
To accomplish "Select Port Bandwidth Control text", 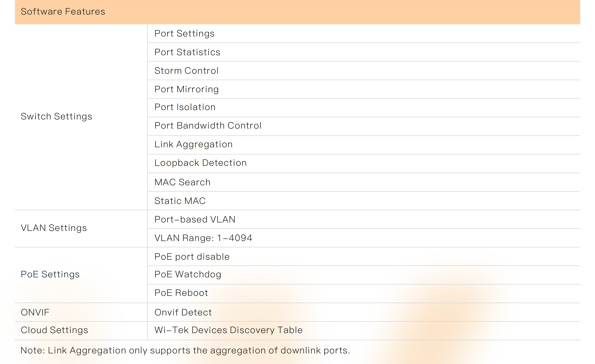I will click(208, 126).
